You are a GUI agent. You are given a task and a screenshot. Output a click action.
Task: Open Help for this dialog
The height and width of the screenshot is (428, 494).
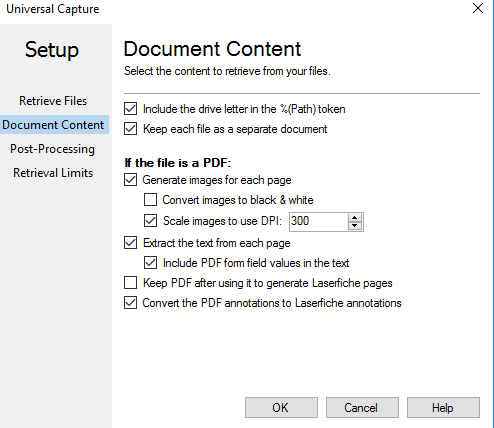443,407
